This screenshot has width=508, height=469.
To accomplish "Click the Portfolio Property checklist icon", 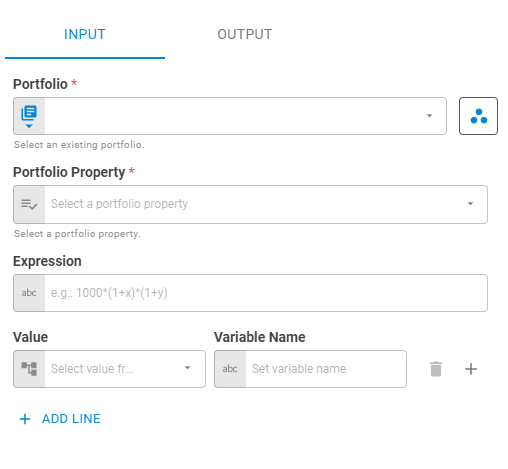I will pyautogui.click(x=29, y=204).
